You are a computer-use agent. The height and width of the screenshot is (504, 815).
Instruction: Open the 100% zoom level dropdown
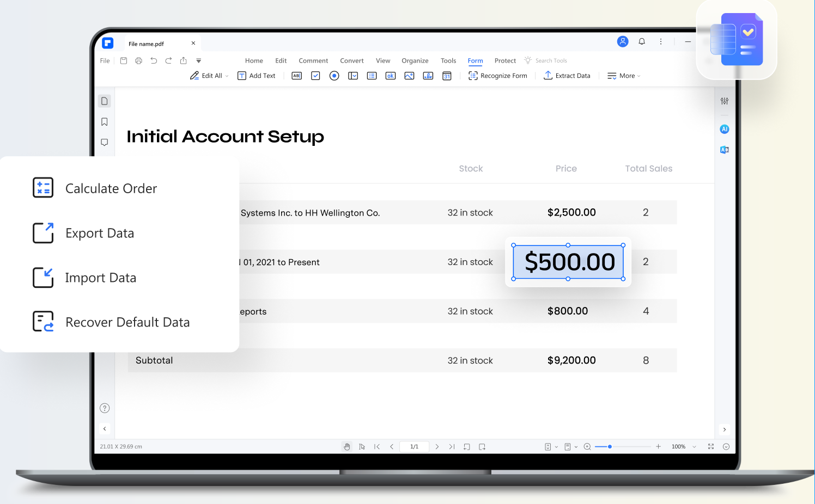pos(684,446)
